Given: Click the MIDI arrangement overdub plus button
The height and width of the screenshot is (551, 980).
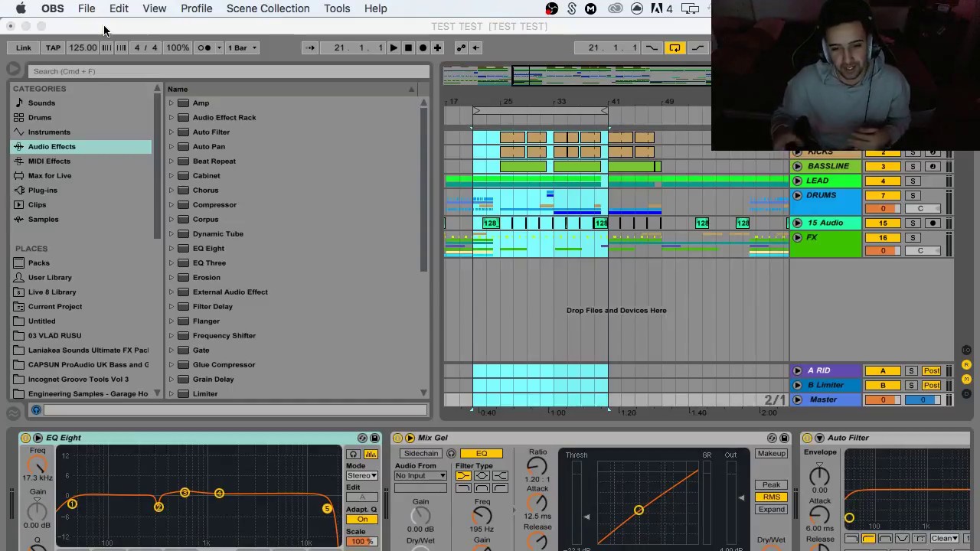Looking at the screenshot, I should [437, 47].
